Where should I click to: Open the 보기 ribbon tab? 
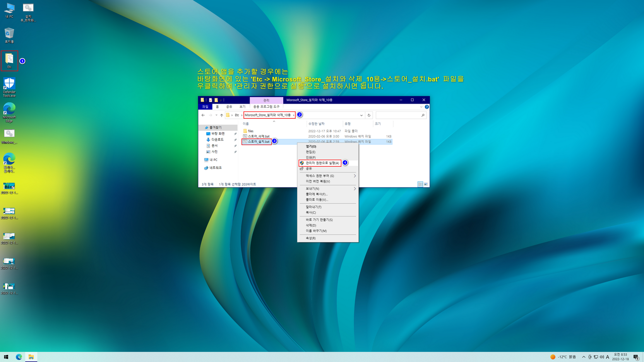(242, 107)
